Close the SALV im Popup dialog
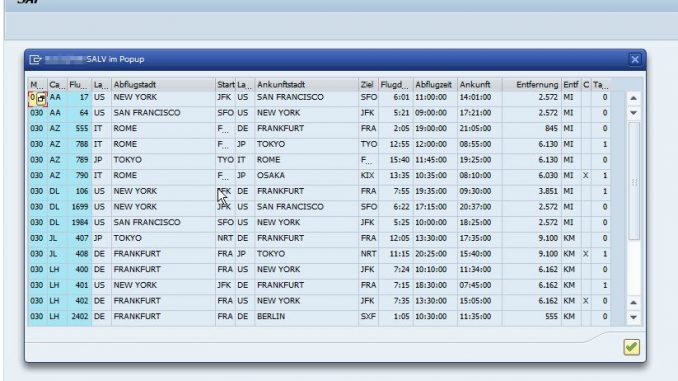Viewport: 678px width, 381px height. pyautogui.click(x=635, y=59)
